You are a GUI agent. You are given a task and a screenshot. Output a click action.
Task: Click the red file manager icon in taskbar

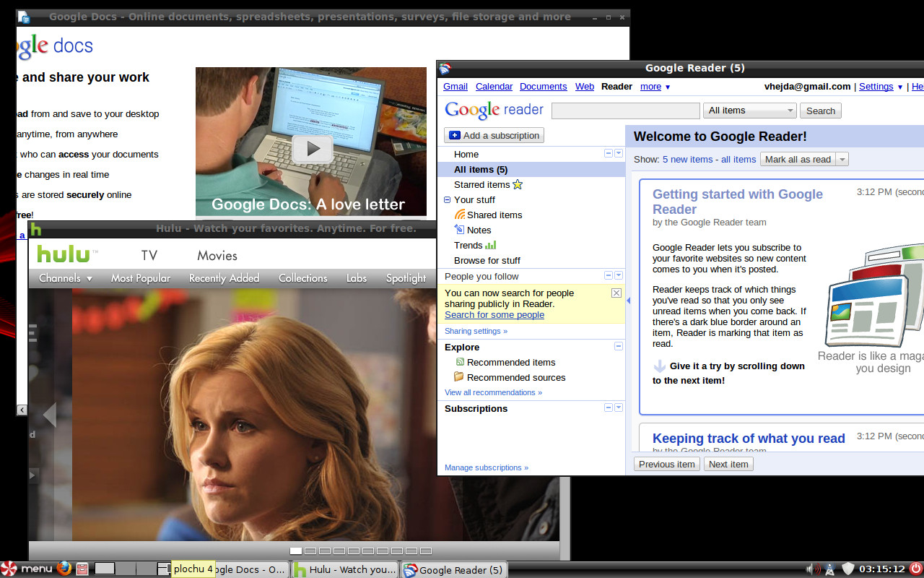click(x=82, y=569)
